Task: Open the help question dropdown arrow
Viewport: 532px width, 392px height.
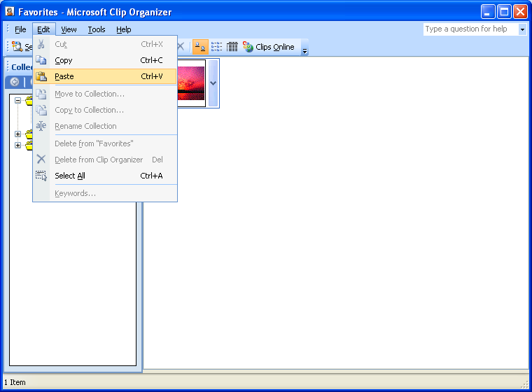Action: point(522,29)
